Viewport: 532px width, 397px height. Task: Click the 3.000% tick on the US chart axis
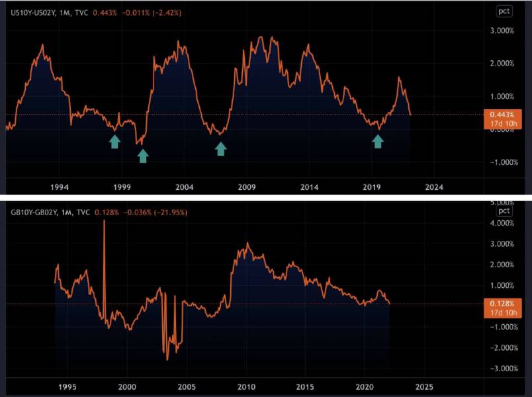pyautogui.click(x=502, y=30)
